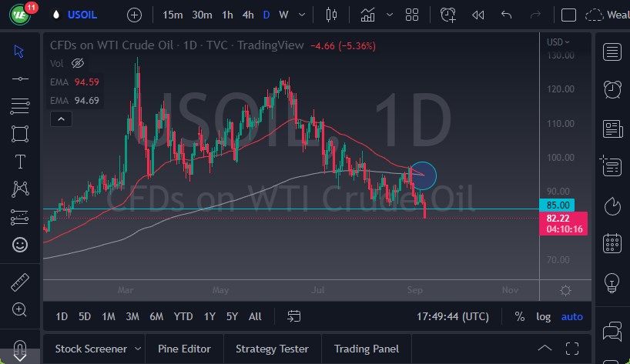Select the Text annotation tool
This screenshot has width=630, height=364.
20,162
